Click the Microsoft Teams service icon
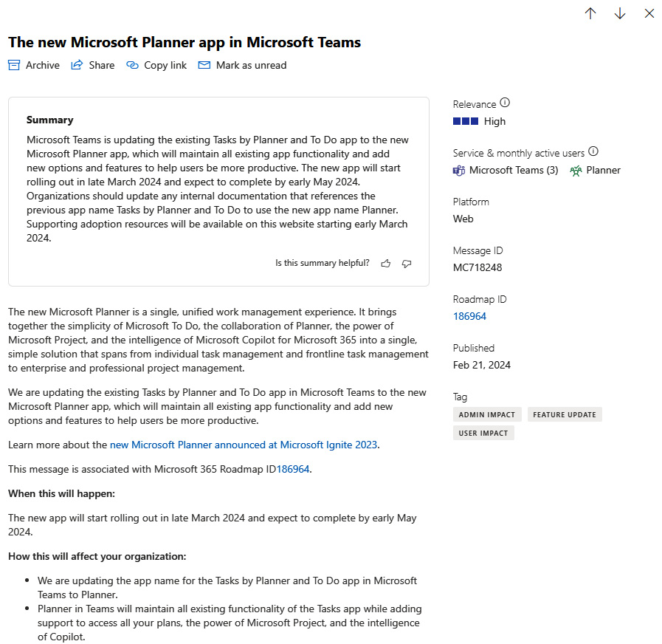 [x=459, y=171]
